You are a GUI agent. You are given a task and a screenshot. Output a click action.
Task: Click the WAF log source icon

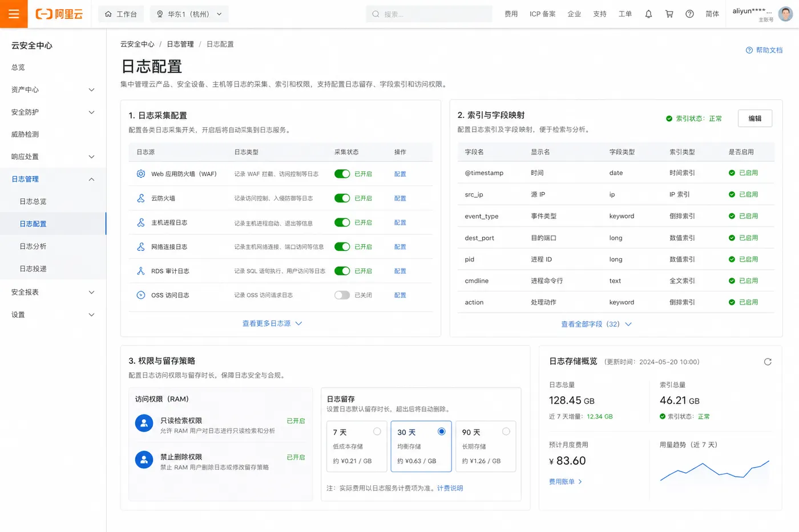tap(141, 174)
